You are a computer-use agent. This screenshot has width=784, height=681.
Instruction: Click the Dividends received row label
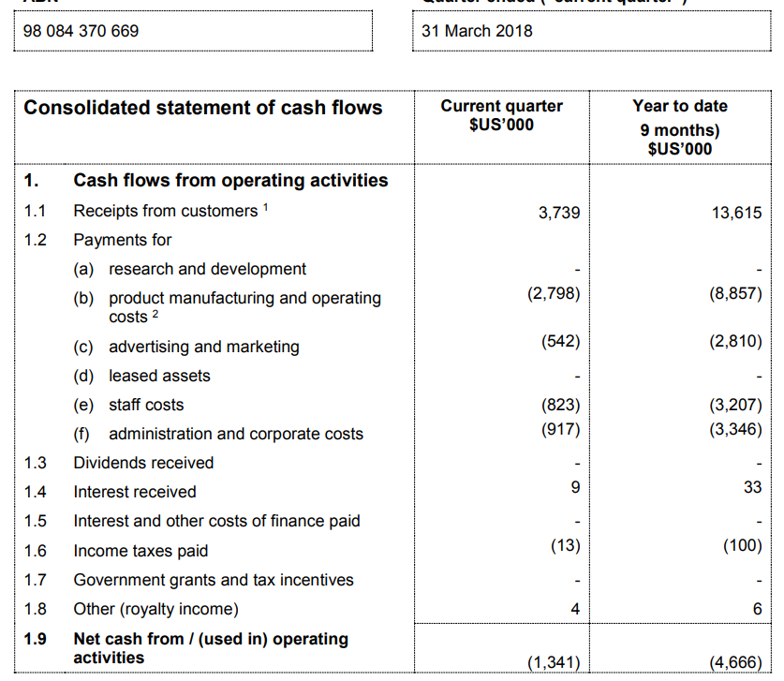[143, 463]
